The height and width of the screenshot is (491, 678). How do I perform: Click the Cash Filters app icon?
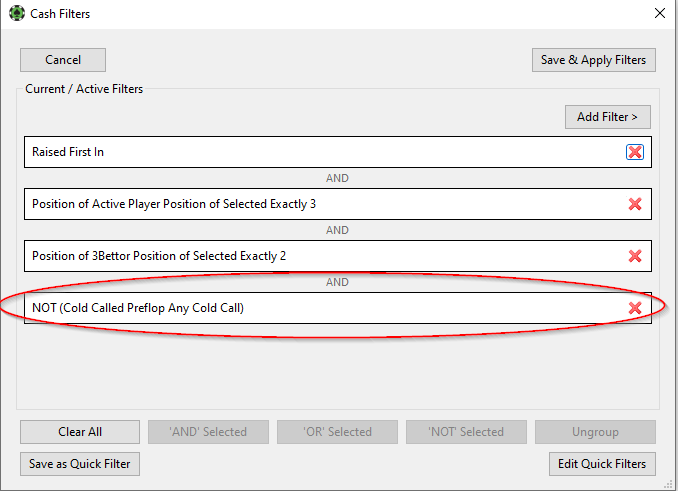coord(17,13)
